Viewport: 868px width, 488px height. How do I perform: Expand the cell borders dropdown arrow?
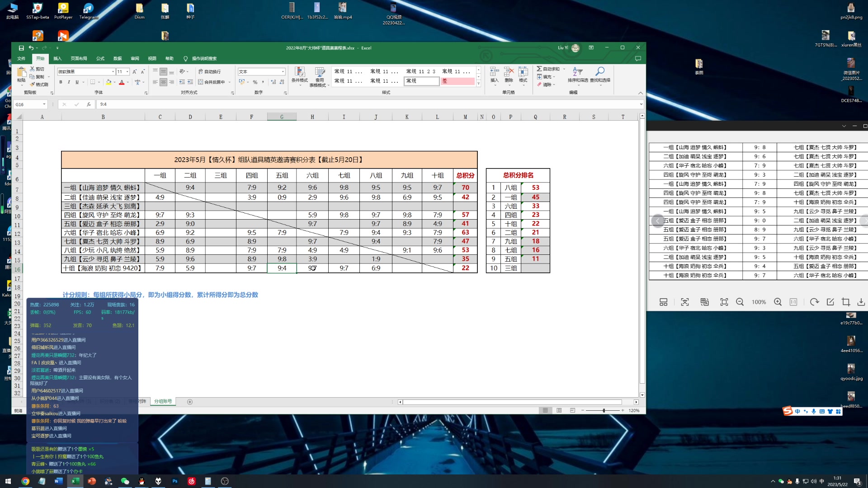click(99, 82)
